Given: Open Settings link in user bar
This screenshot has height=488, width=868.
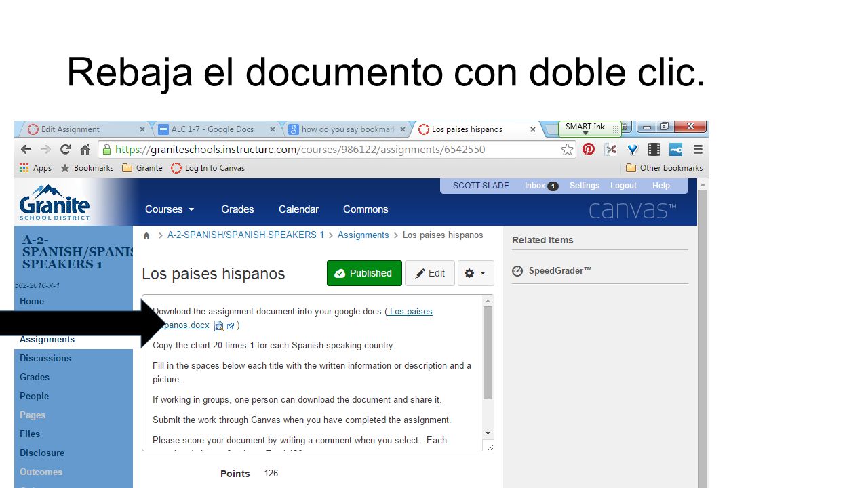Looking at the screenshot, I should [x=585, y=186].
